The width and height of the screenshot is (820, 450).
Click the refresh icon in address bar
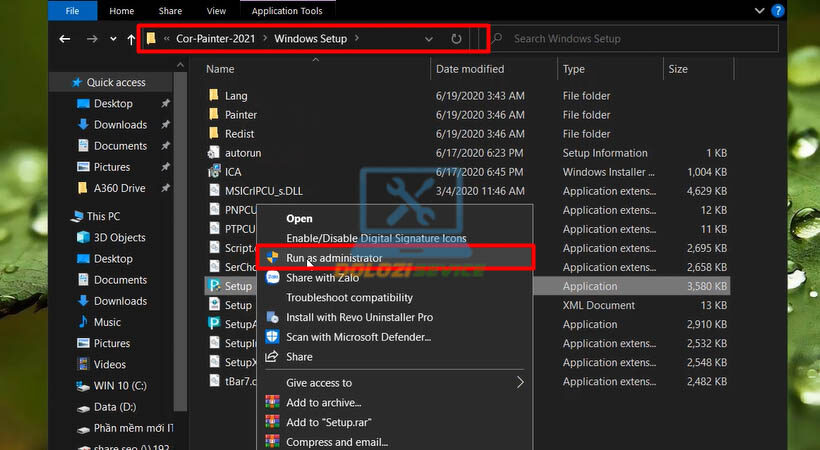(x=456, y=39)
